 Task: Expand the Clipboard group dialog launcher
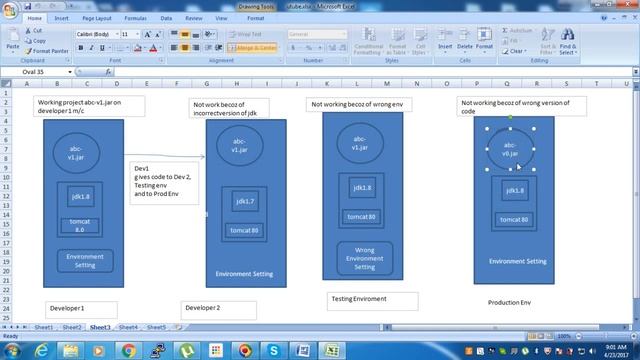(68, 60)
